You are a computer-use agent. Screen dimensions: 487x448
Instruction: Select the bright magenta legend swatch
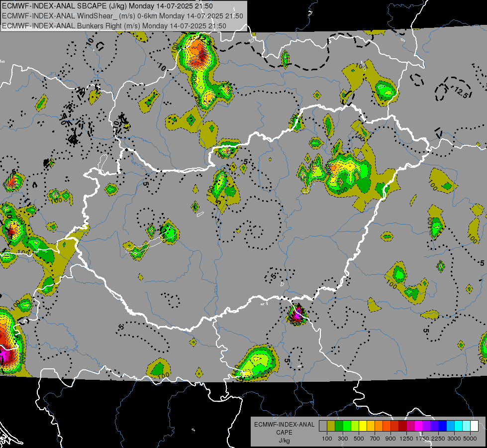[419, 426]
